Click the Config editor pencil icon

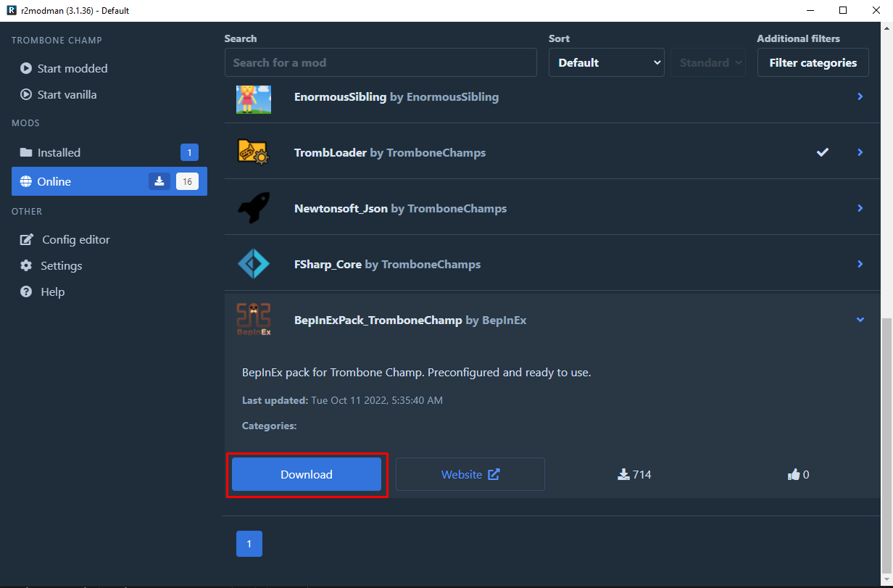(x=27, y=239)
